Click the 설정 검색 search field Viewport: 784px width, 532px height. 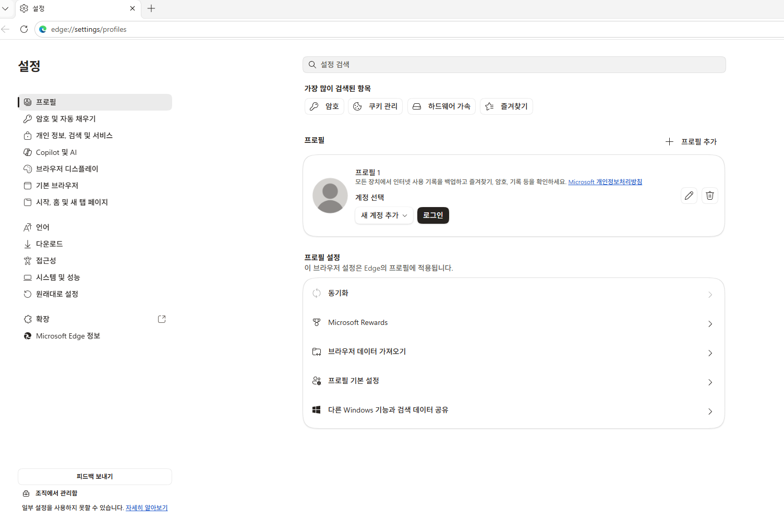(514, 65)
